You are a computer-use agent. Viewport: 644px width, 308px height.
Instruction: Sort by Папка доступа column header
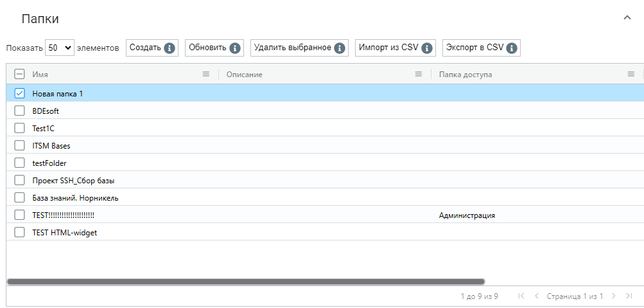pos(466,75)
